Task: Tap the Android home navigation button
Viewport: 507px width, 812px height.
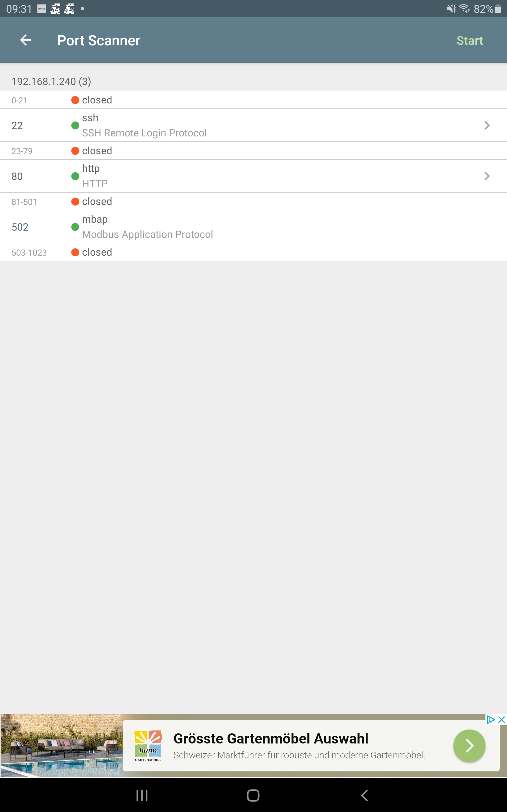Action: click(253, 795)
